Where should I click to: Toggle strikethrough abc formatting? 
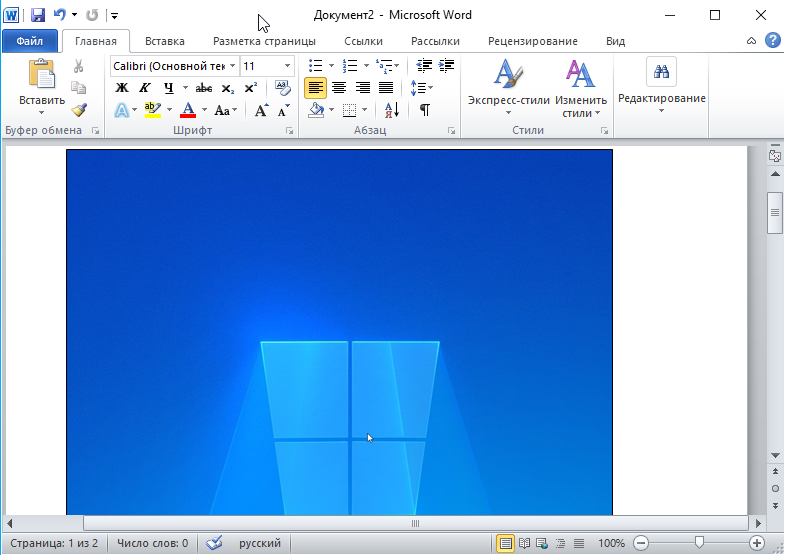[x=203, y=89]
